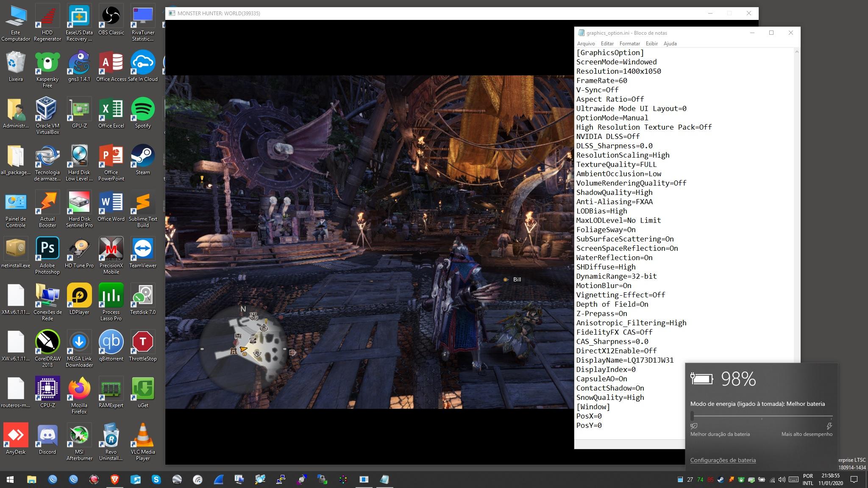Image resolution: width=868 pixels, height=488 pixels.
Task: Open the Sublime Text Build shortcut
Action: click(x=143, y=208)
